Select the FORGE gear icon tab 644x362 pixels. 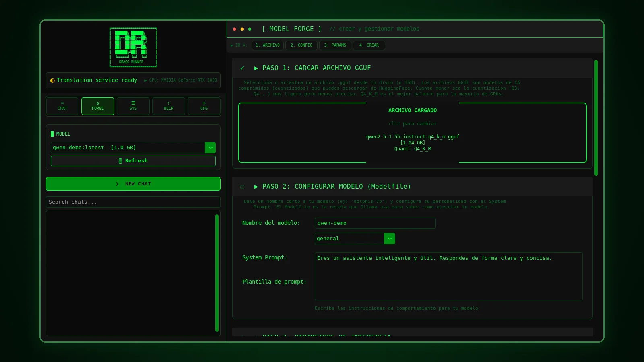pyautogui.click(x=98, y=106)
